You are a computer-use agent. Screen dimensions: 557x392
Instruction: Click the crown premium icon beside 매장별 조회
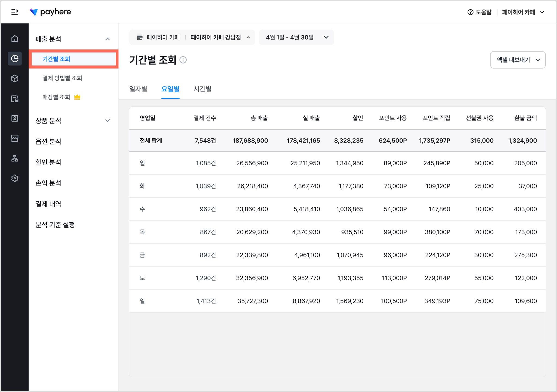pyautogui.click(x=77, y=97)
